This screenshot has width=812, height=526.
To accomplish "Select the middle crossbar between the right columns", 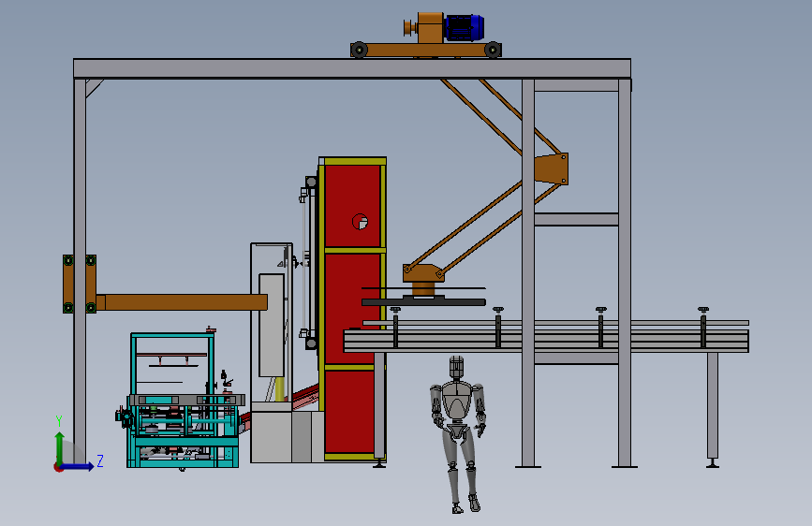I will pyautogui.click(x=576, y=219).
